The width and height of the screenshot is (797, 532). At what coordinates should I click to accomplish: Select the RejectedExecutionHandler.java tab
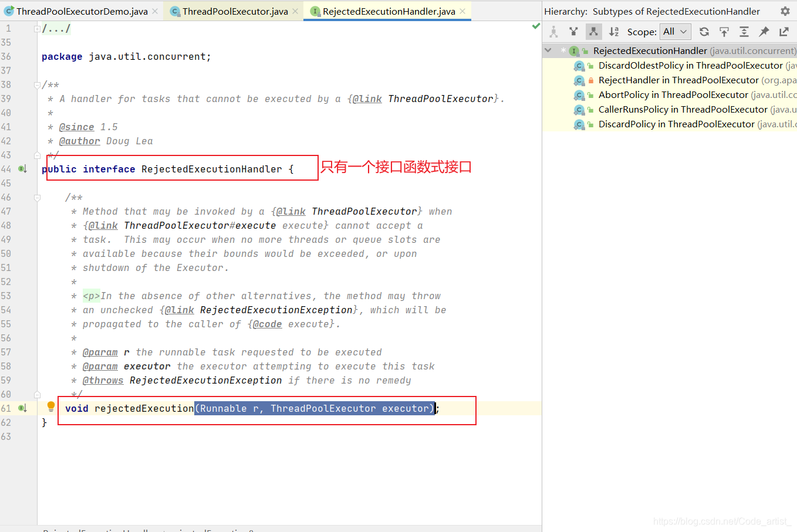coord(389,11)
